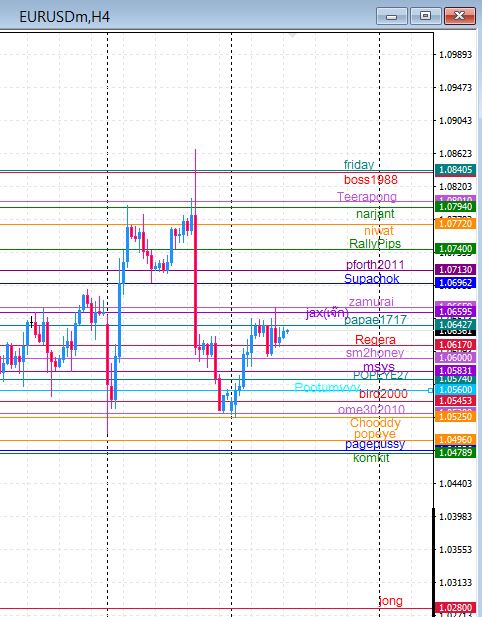Select the pforth2011 purple label
The height and width of the screenshot is (617, 482).
click(x=375, y=264)
